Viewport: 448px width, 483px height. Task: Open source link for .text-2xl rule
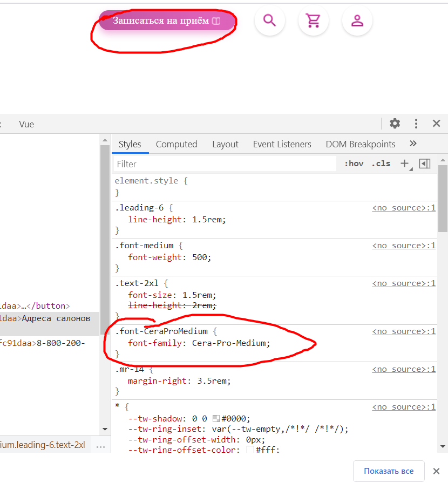404,283
